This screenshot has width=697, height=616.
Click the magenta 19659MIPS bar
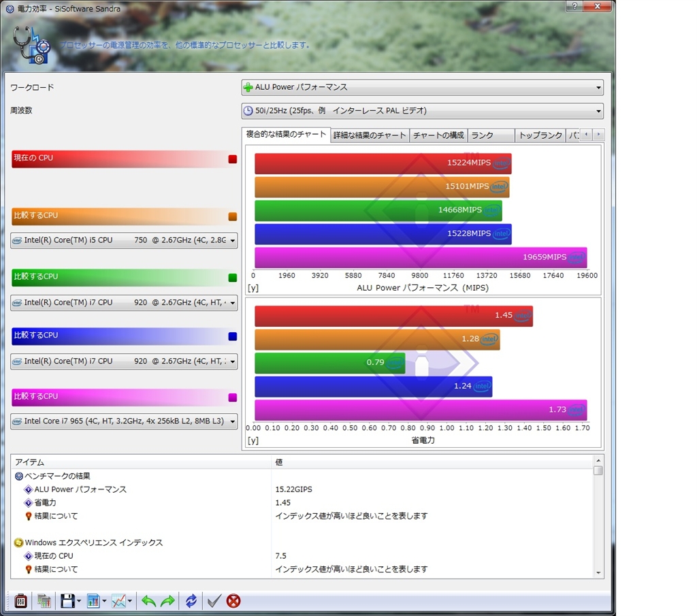421,258
